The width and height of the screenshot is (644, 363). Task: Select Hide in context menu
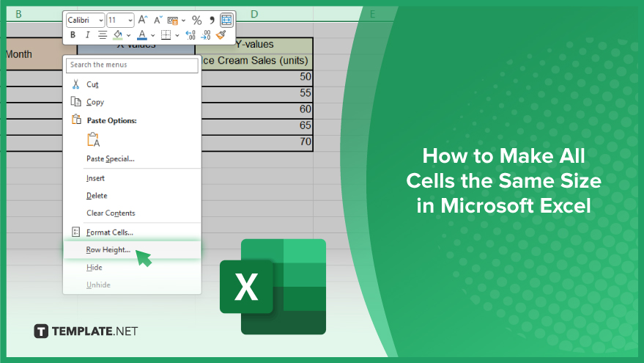[x=132, y=267]
